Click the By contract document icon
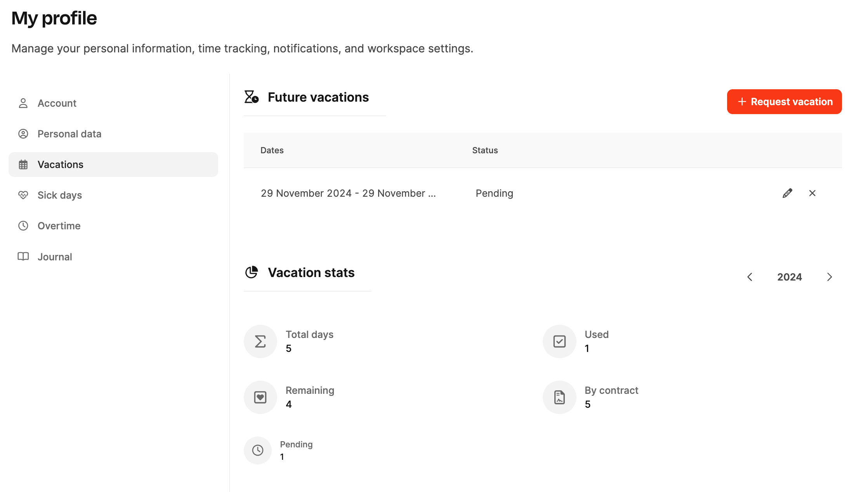The height and width of the screenshot is (492, 868). [x=559, y=397]
